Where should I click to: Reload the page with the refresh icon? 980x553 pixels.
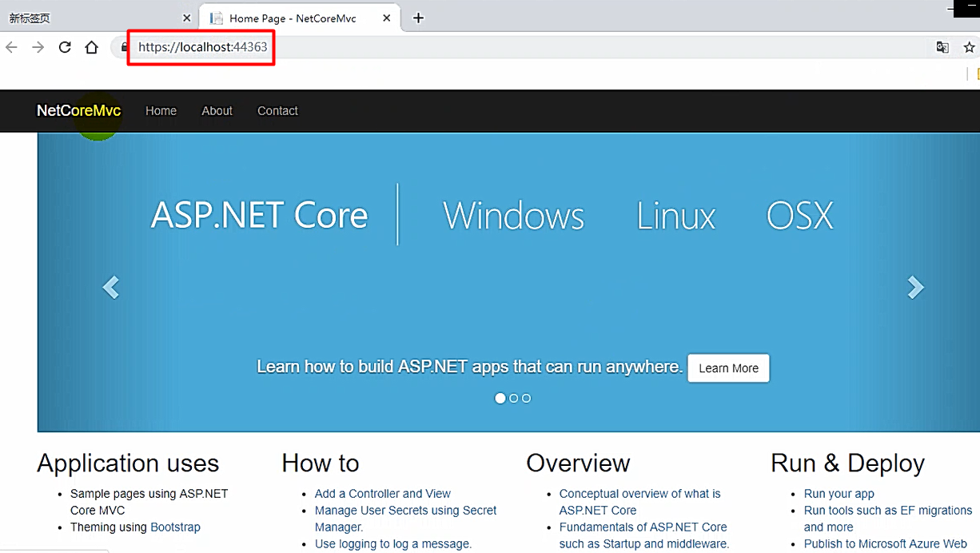pyautogui.click(x=65, y=47)
